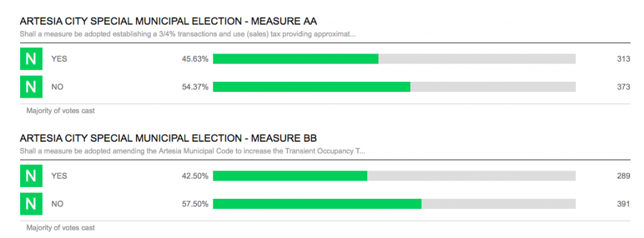This screenshot has width=644, height=238.
Task: Click the 54.37% percentage for Measure AA
Action: click(x=195, y=87)
